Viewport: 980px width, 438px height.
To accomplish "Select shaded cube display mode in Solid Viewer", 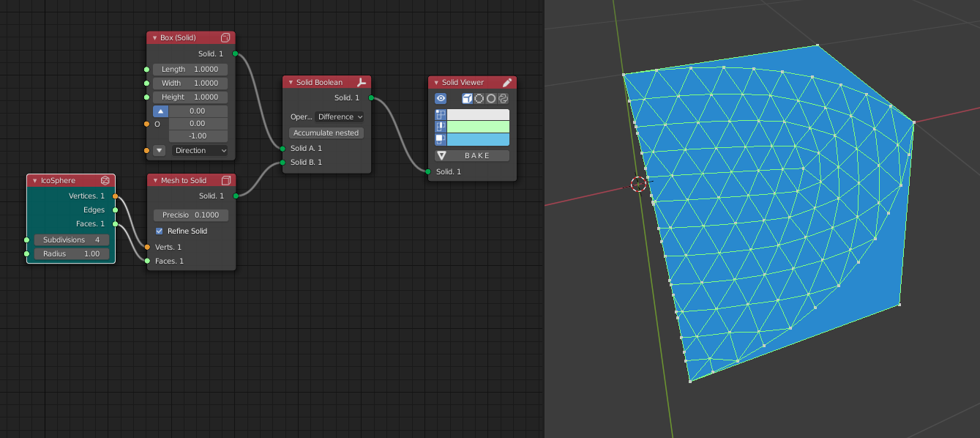I will click(x=467, y=98).
